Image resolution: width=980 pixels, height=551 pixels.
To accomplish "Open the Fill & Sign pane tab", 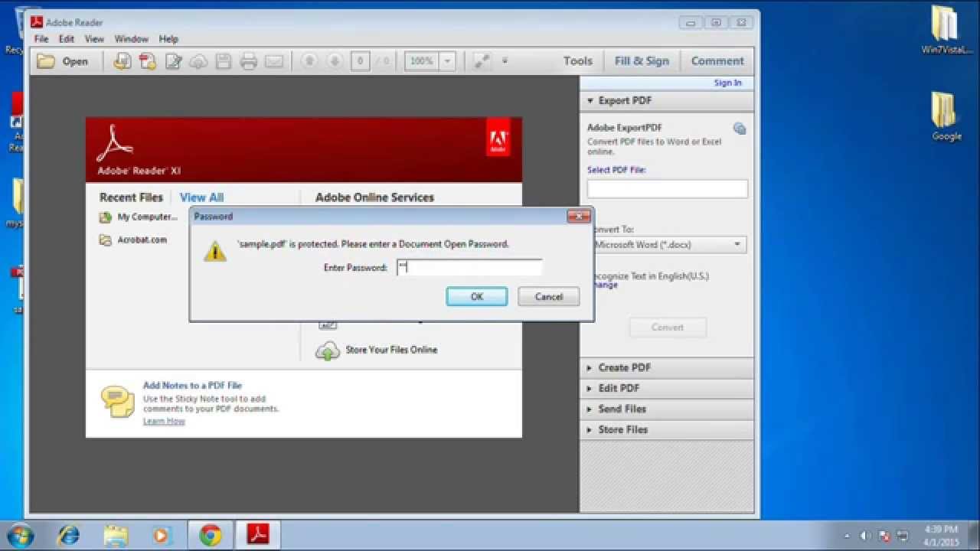I will (x=642, y=61).
